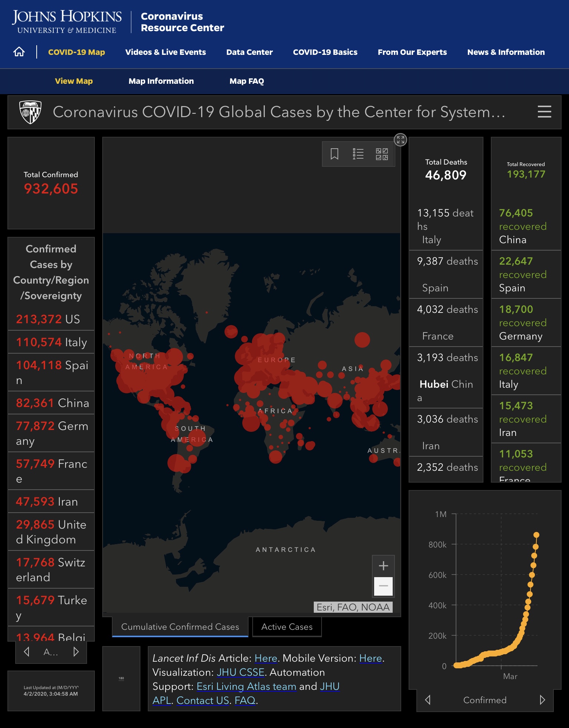Go to the previous country list tab with the left arrow
Screen dimensions: 569x728
(x=26, y=652)
